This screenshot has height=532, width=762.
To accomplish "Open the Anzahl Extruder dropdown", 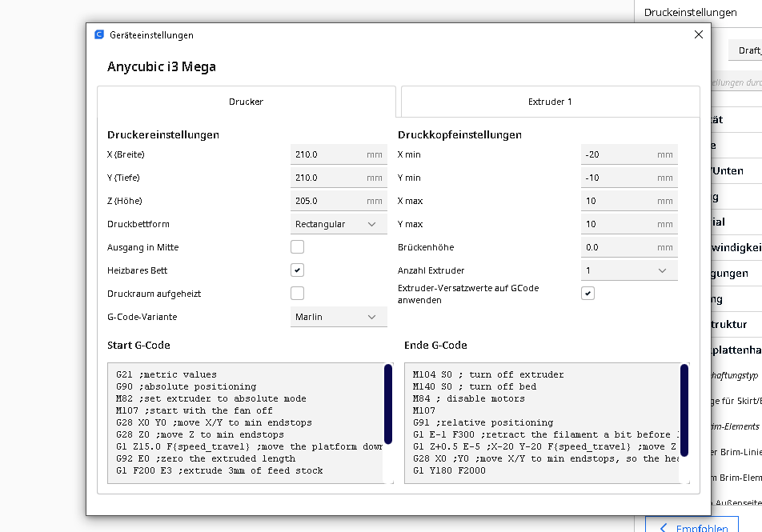I will tap(628, 270).
